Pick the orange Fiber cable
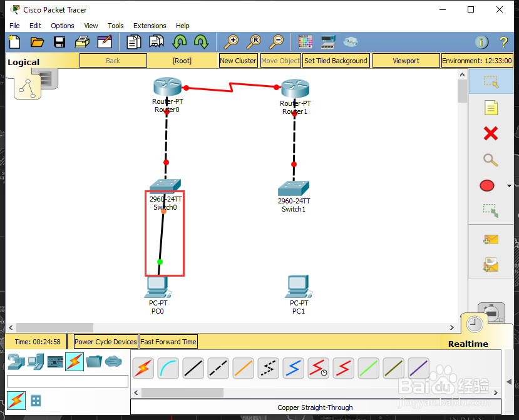Image resolution: width=519 pixels, height=420 pixels. (244, 368)
